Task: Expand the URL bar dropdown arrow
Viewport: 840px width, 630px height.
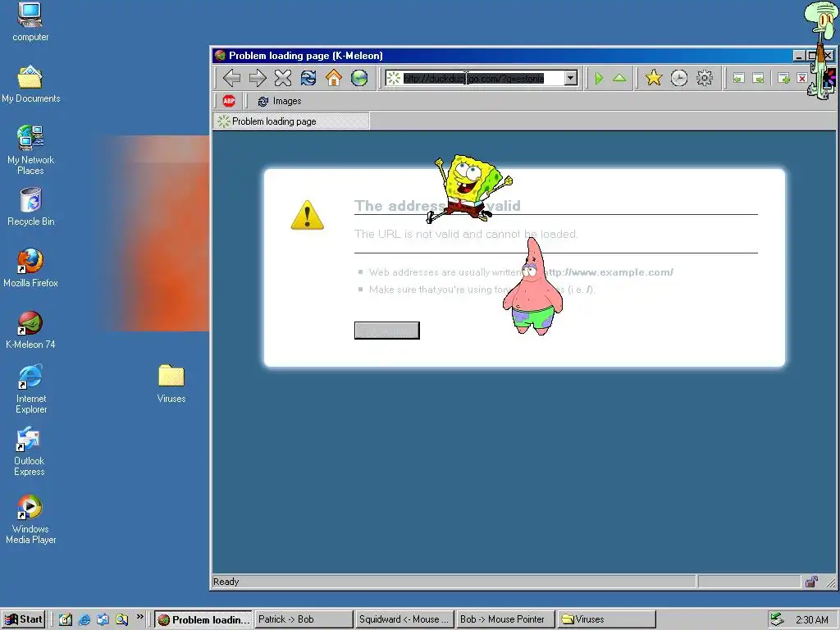Action: pyautogui.click(x=571, y=78)
